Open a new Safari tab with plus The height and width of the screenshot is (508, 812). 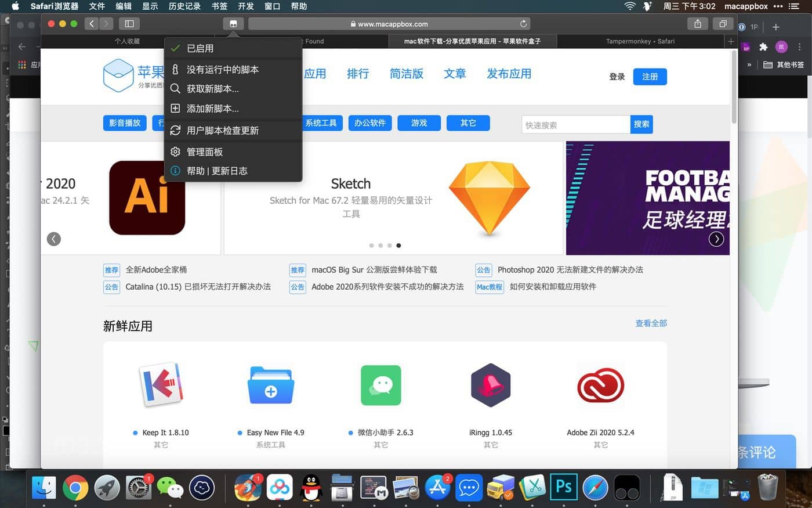[731, 41]
